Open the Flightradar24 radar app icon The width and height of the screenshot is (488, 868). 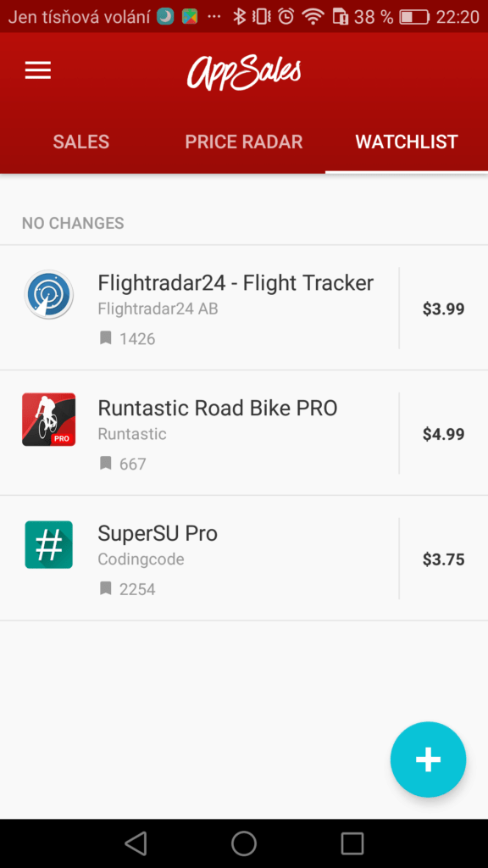point(48,294)
